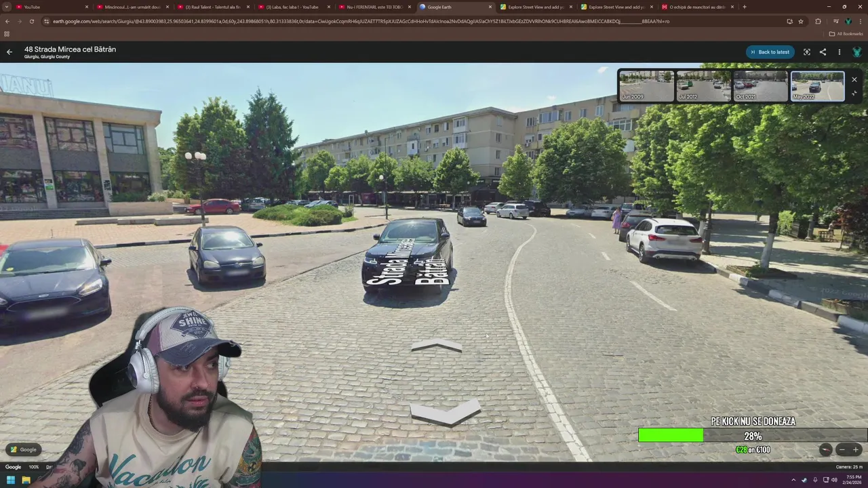Switch to the No-I FERENTARI browser tab
The image size is (868, 488).
pyautogui.click(x=375, y=7)
